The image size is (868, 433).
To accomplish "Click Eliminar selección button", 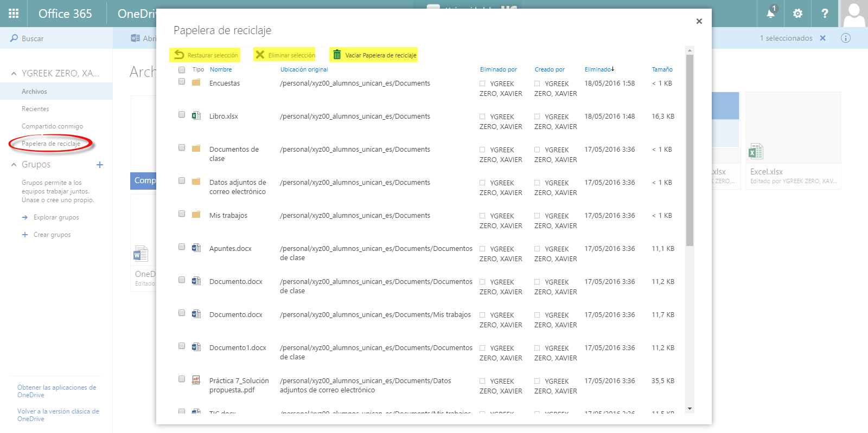I will [x=285, y=55].
